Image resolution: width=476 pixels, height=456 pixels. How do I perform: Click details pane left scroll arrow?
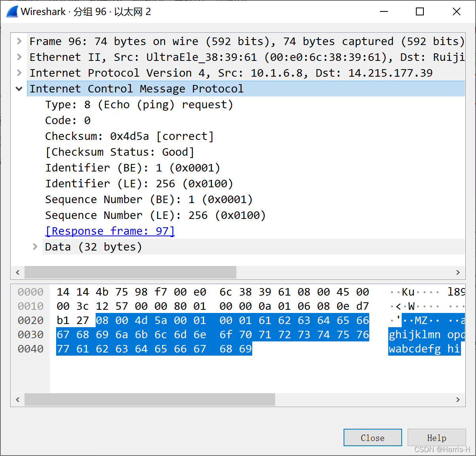pos(18,272)
